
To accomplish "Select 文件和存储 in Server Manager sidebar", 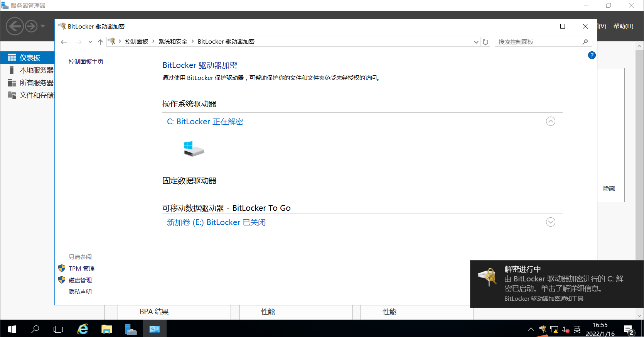I will coord(27,95).
